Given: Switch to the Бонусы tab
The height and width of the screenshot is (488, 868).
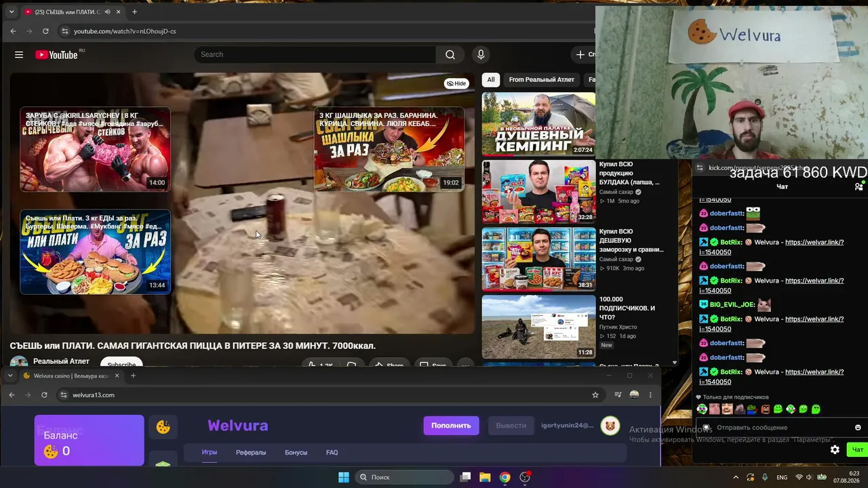Looking at the screenshot, I should tap(296, 453).
